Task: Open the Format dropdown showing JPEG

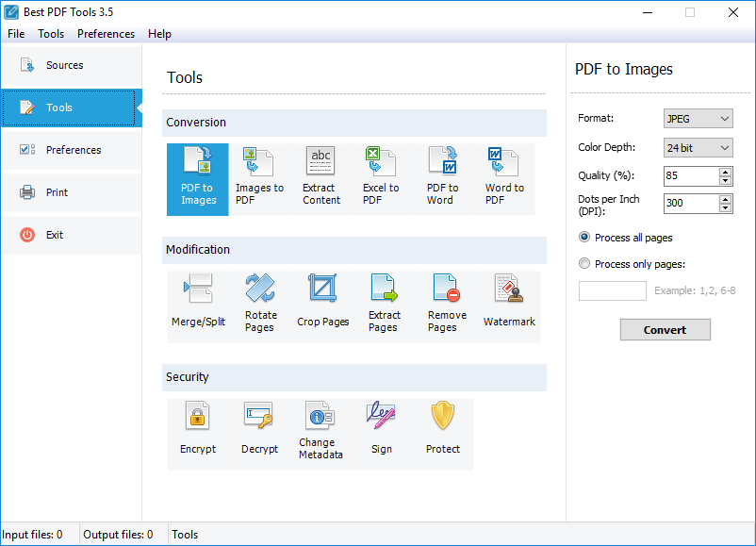Action: tap(698, 119)
